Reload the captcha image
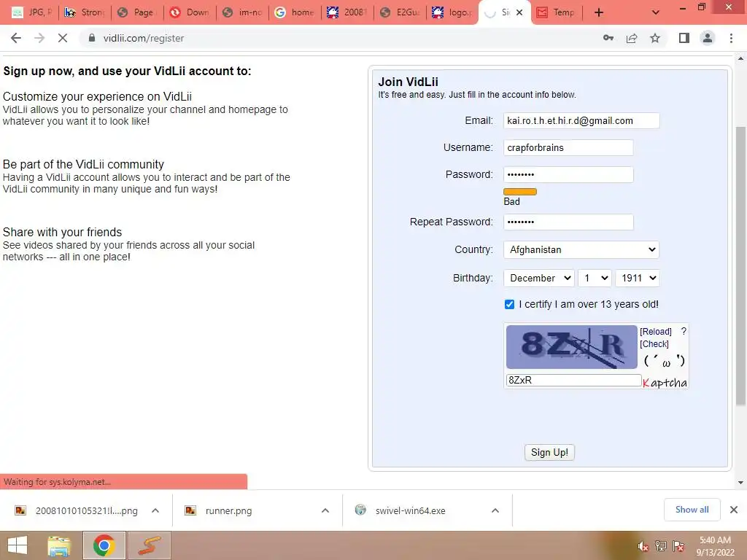Image resolution: width=747 pixels, height=560 pixels. point(656,332)
